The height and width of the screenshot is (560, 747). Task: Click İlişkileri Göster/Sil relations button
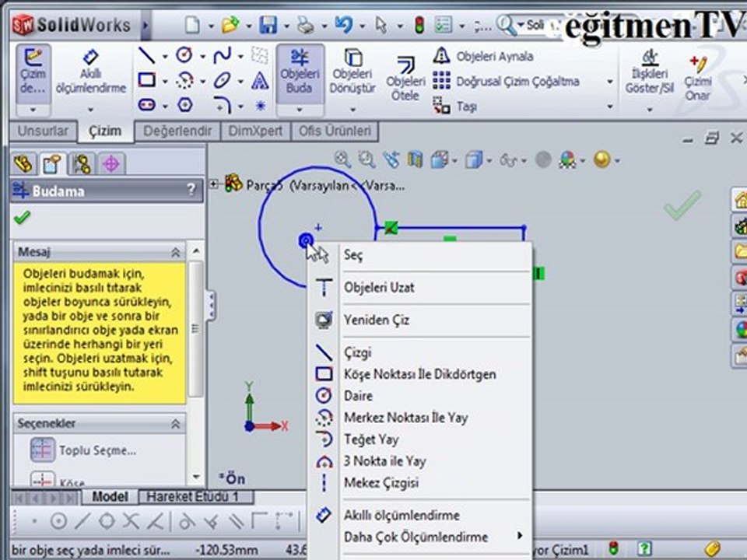(650, 73)
